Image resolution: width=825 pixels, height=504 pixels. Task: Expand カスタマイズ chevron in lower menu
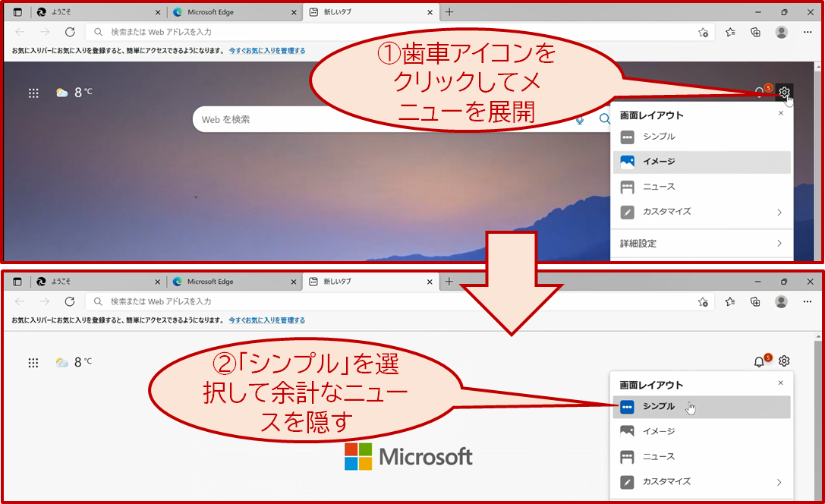point(779,482)
